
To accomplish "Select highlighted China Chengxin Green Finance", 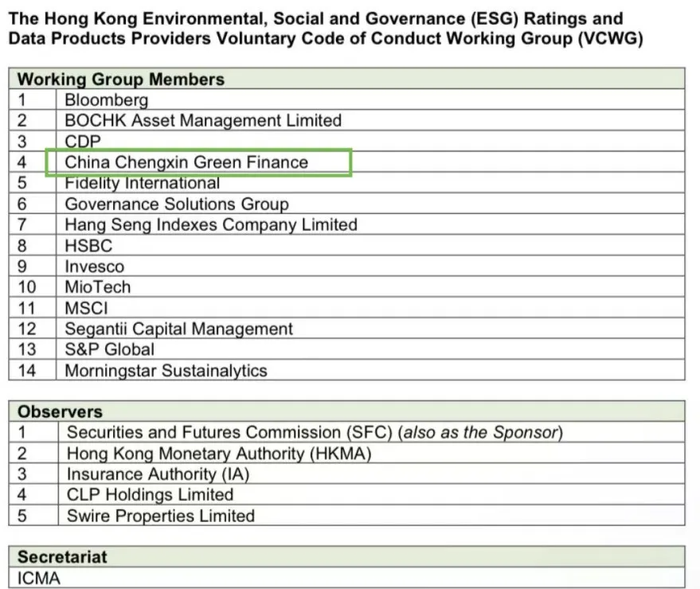I will 186,162.
